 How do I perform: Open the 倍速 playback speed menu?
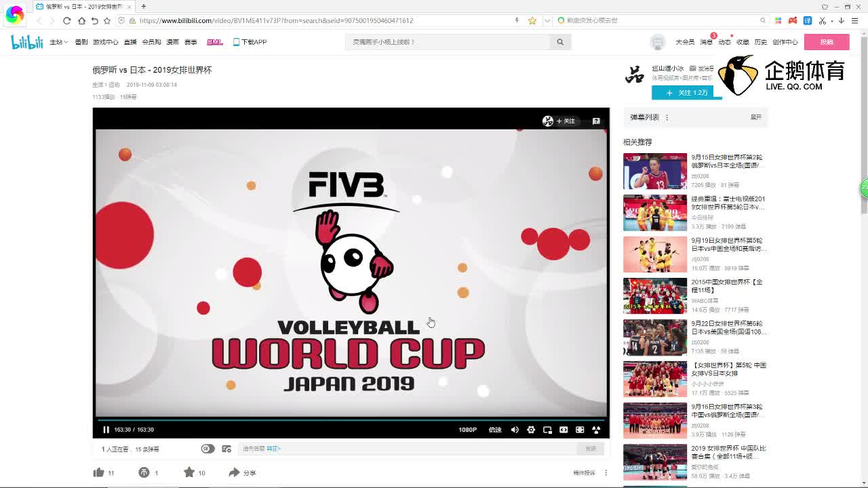point(495,430)
